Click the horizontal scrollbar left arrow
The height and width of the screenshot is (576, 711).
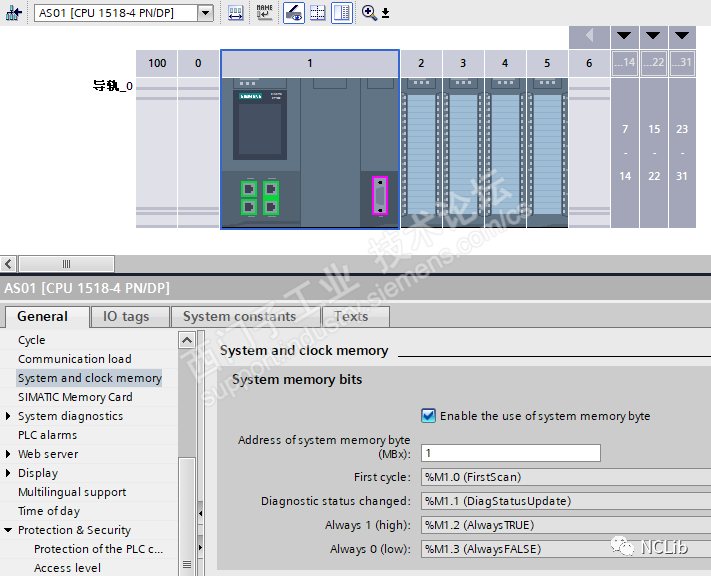point(8,264)
